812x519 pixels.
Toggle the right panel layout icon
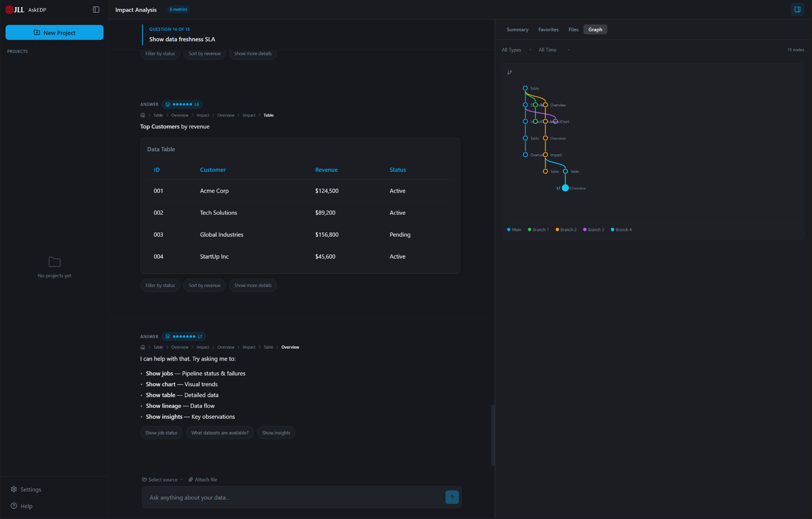(x=797, y=10)
